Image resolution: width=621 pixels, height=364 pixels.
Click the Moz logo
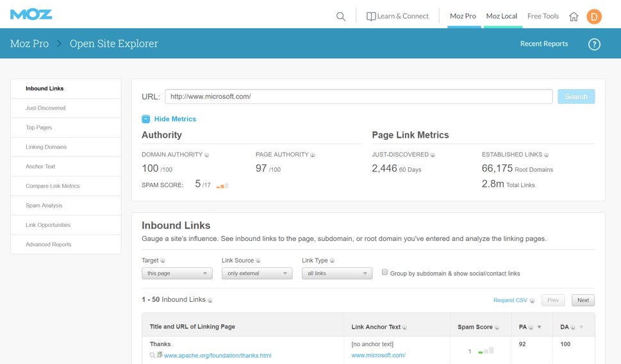coord(31,15)
